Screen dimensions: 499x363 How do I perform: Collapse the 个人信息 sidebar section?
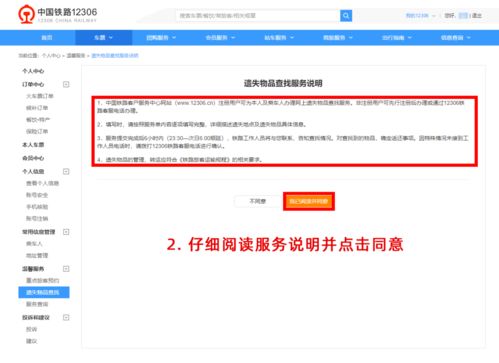pos(66,171)
